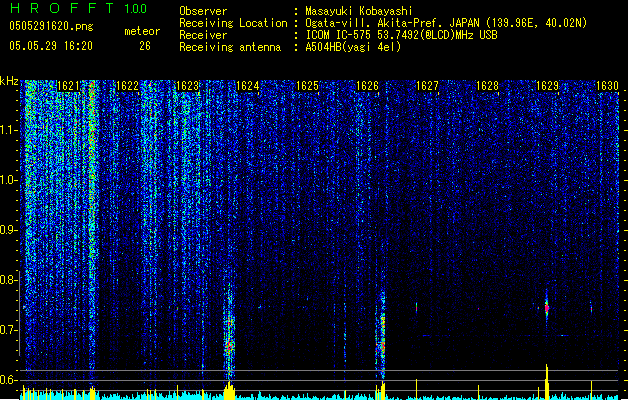Click the yellow power peak below the 1624 echo
The width and height of the screenshot is (629, 400).
click(229, 391)
